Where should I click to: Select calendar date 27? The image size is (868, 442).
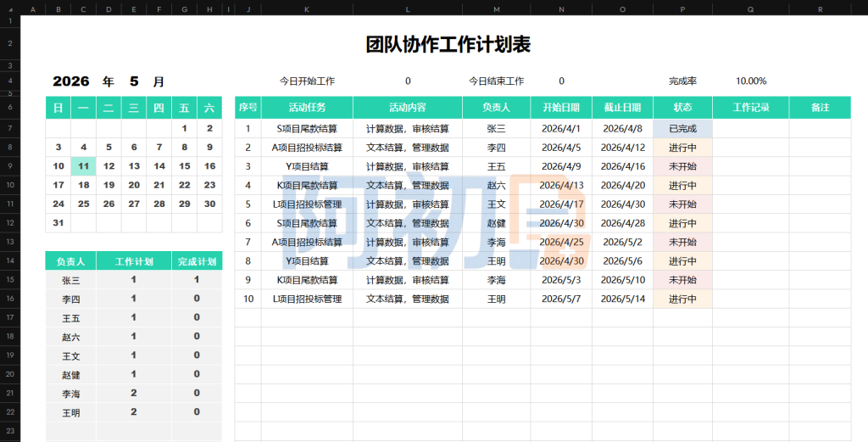(x=134, y=204)
